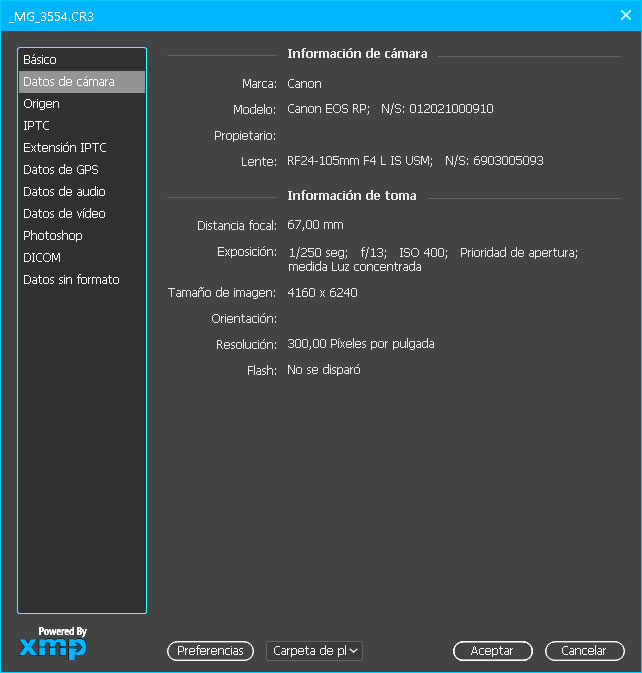The width and height of the screenshot is (642, 673).
Task: Show Datos de GPS section
Action: (82, 170)
